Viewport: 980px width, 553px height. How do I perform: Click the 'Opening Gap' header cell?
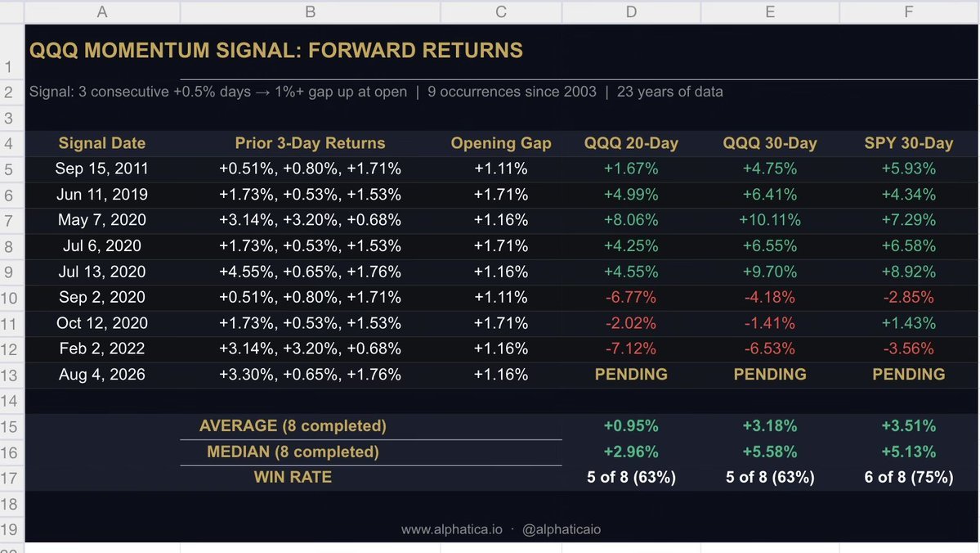(500, 143)
